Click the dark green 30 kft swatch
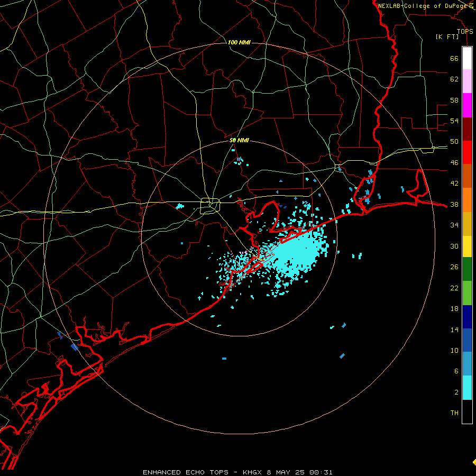The height and width of the screenshot is (476, 476). [467, 269]
